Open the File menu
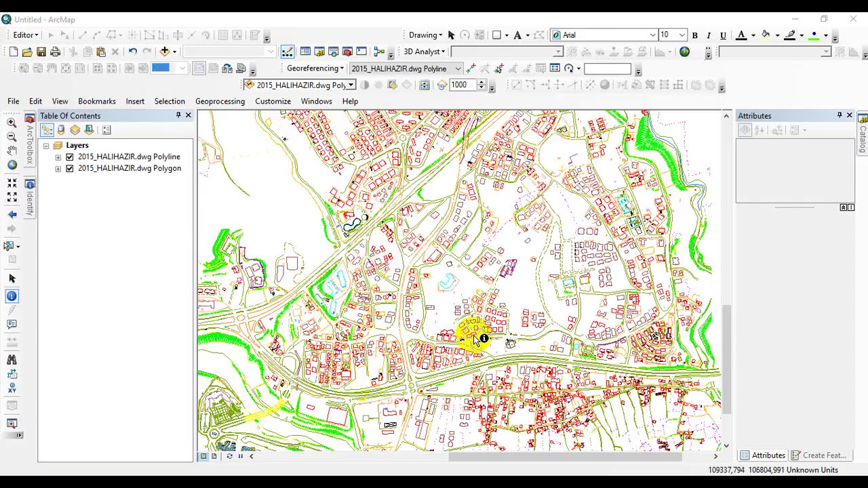Viewport: 868px width, 488px height. coord(14,101)
